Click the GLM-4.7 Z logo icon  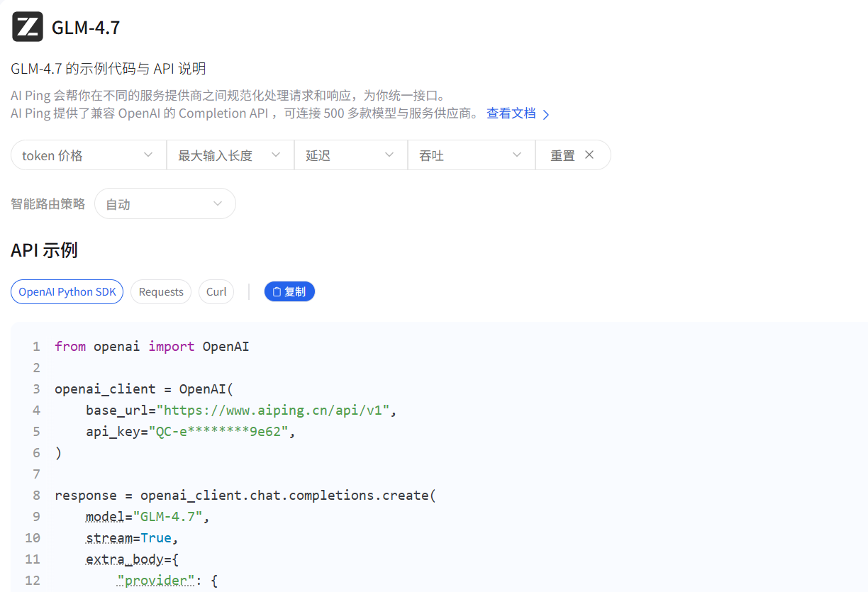click(x=28, y=27)
